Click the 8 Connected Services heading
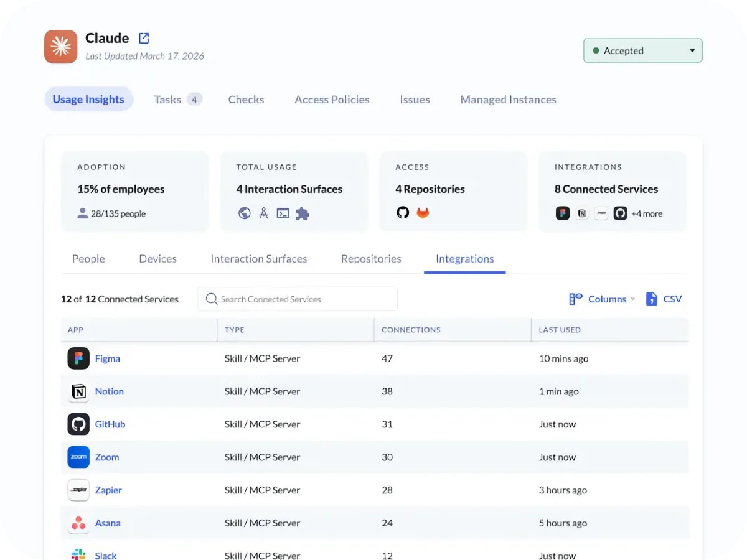 click(606, 189)
